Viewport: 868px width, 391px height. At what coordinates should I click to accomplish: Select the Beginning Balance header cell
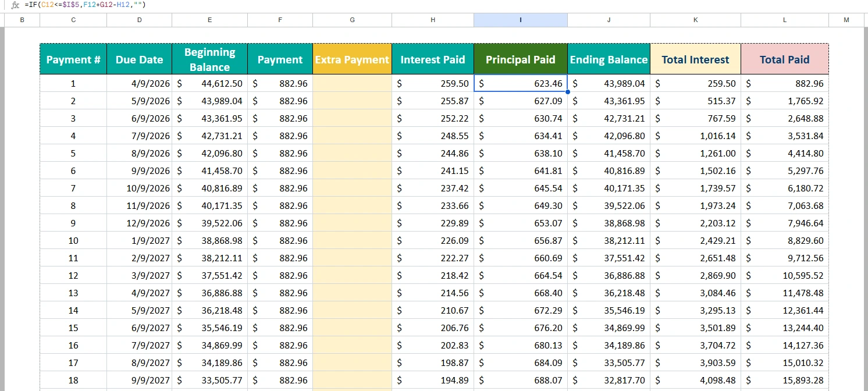click(209, 59)
